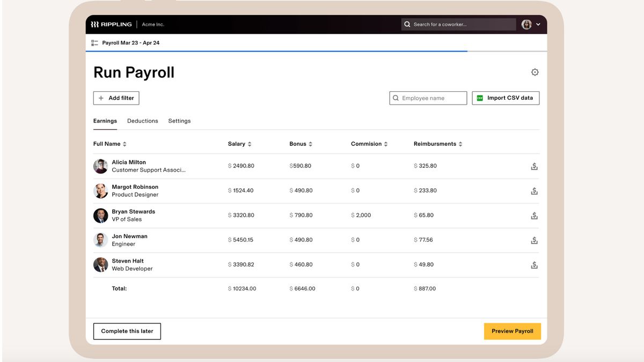Open the Settings tab of Run Payroll
Viewport: 644px width, 362px height.
click(179, 121)
